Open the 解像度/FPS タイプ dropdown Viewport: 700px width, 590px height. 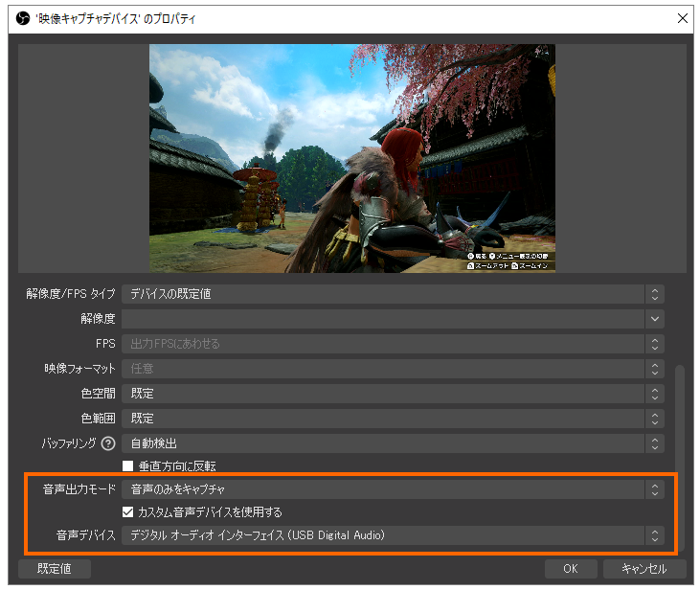pos(393,294)
